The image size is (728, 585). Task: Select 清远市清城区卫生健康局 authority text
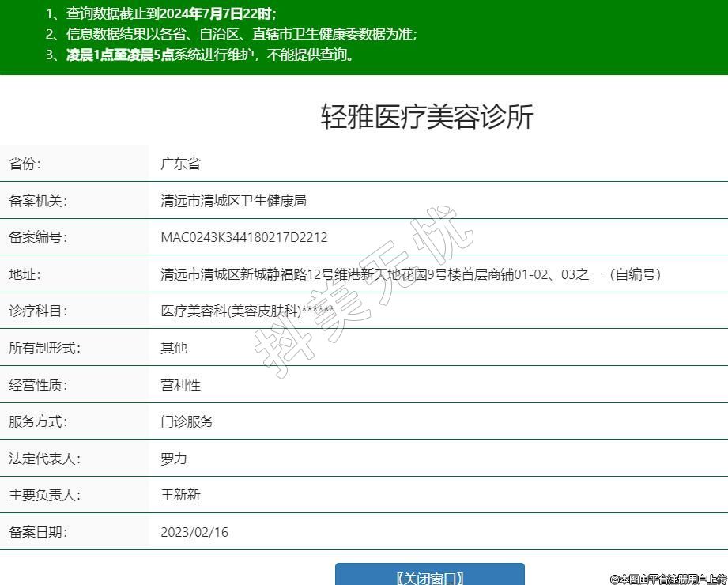coord(233,201)
